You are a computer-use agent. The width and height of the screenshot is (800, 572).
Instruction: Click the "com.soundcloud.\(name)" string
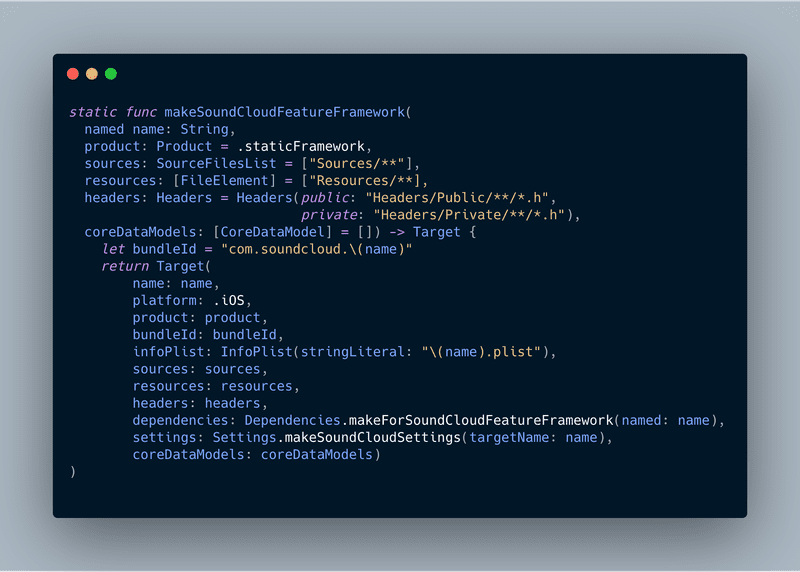point(316,250)
